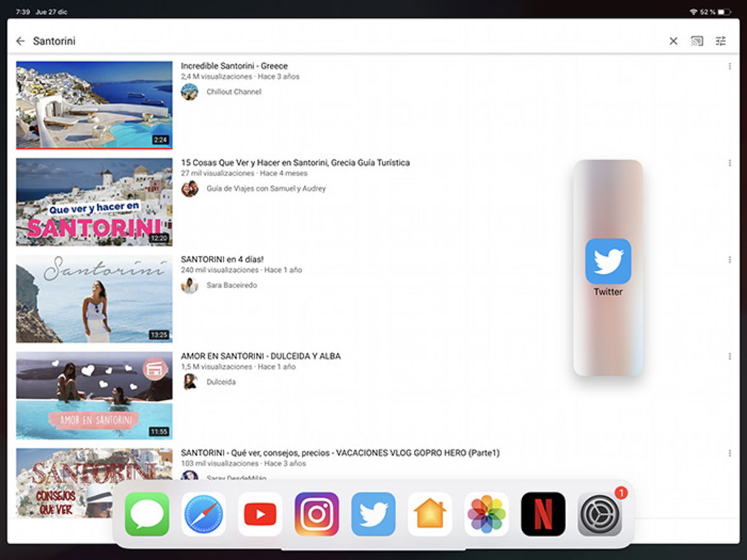Open the Home app from the dock

point(430,515)
